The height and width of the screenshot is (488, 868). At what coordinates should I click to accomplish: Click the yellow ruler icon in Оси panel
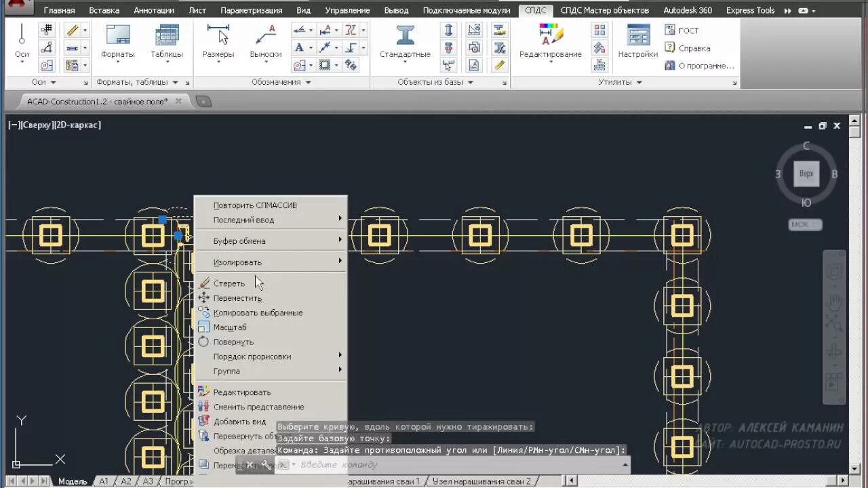(x=72, y=30)
